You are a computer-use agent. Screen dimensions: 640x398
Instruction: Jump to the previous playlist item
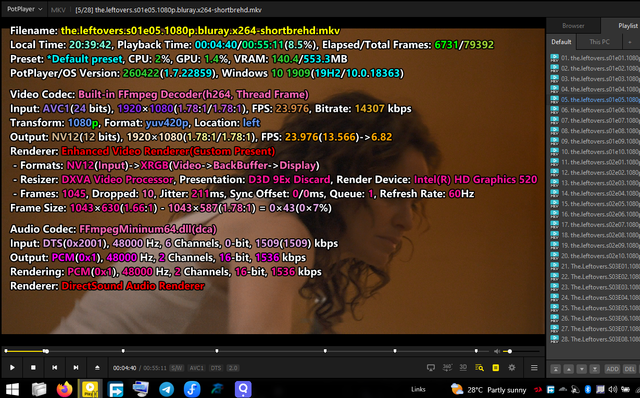coord(54,367)
